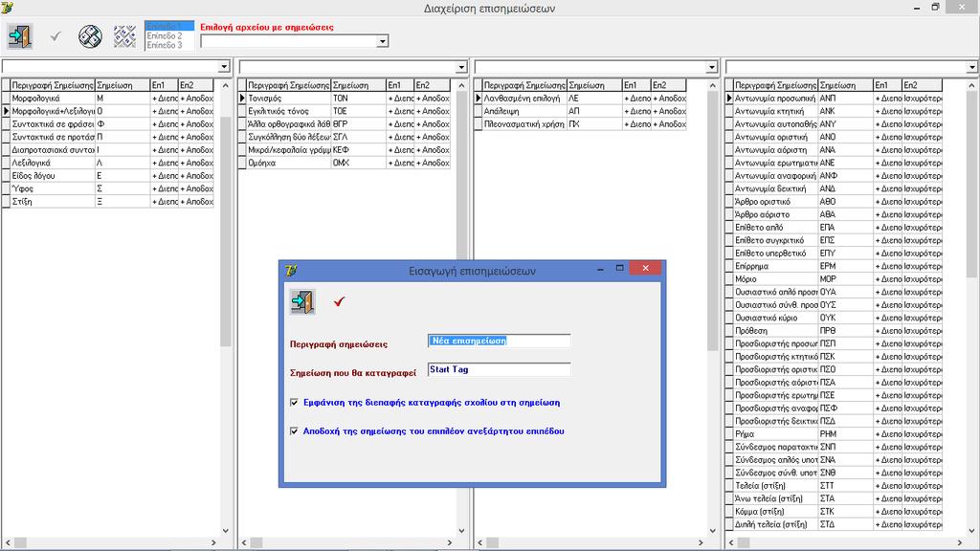Click the app icon in the dialog title bar
Image resolution: width=980 pixels, height=551 pixels.
(x=291, y=271)
